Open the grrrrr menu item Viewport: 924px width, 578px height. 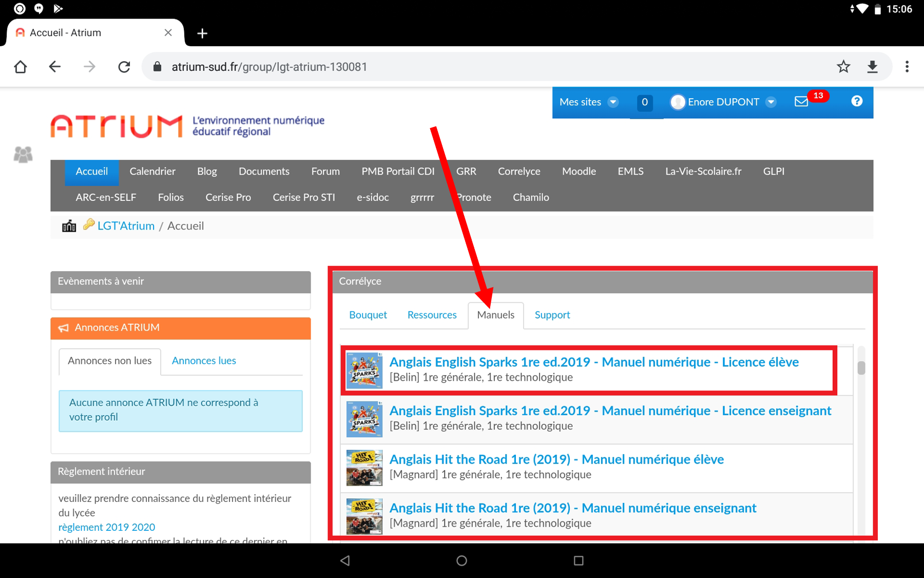click(422, 198)
